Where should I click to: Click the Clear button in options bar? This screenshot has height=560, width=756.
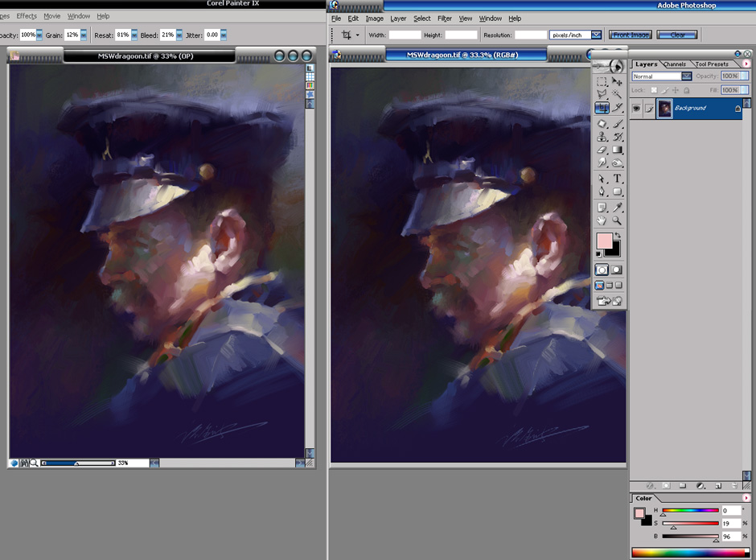[677, 35]
